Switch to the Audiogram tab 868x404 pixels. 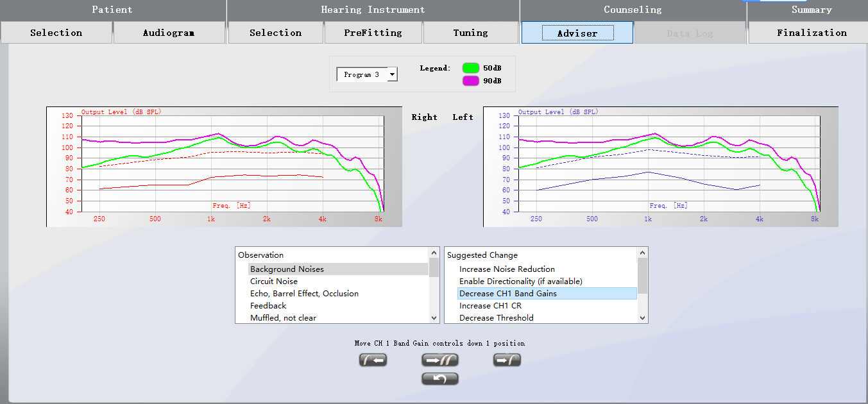tap(169, 33)
